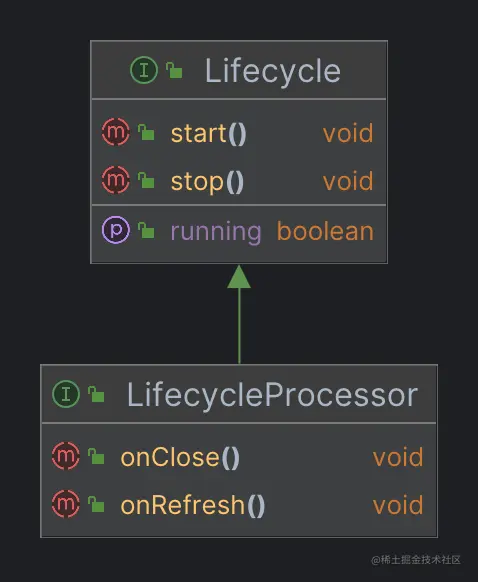Select the Lifecycle class title
Image resolution: width=478 pixels, height=582 pixels.
[x=273, y=71]
